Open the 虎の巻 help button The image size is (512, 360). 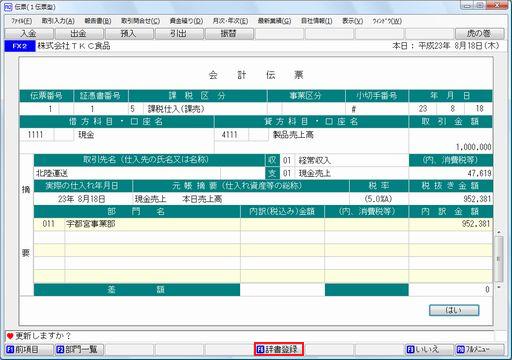pyautogui.click(x=479, y=34)
